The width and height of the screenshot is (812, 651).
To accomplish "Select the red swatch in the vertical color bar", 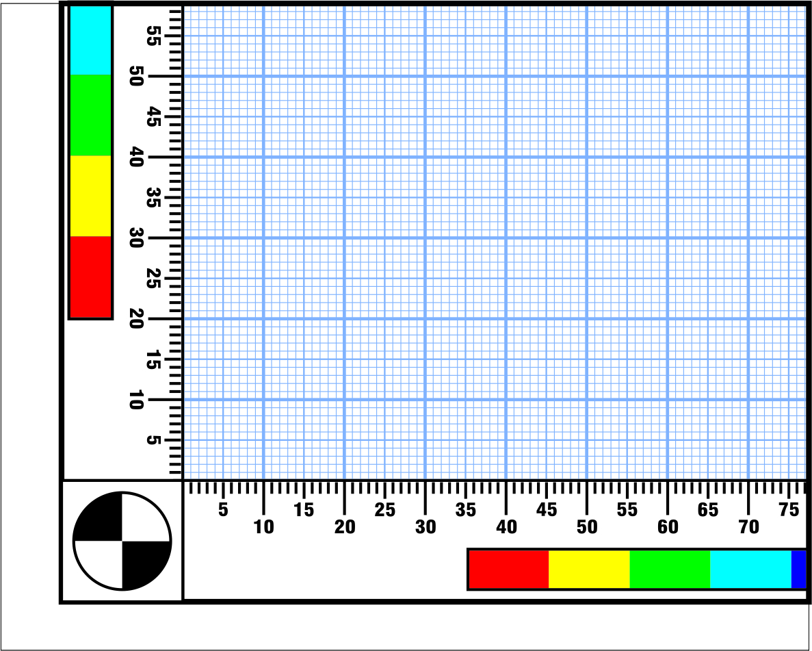I will [90, 277].
